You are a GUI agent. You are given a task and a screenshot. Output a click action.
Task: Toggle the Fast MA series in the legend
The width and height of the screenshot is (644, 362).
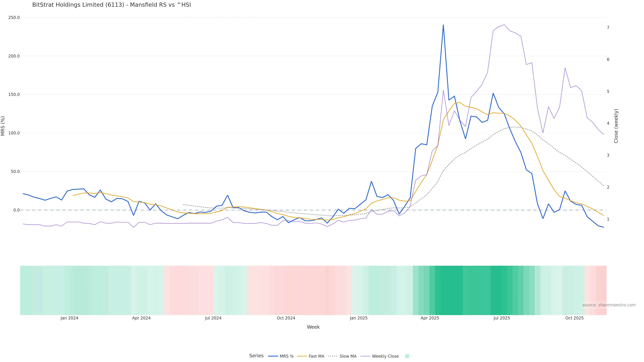[316, 356]
